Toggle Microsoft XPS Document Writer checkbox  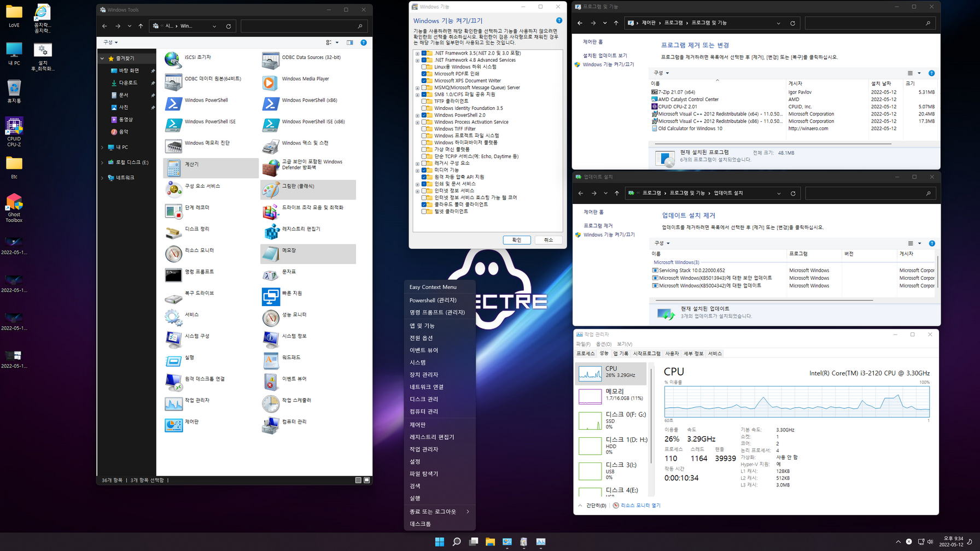click(x=424, y=81)
